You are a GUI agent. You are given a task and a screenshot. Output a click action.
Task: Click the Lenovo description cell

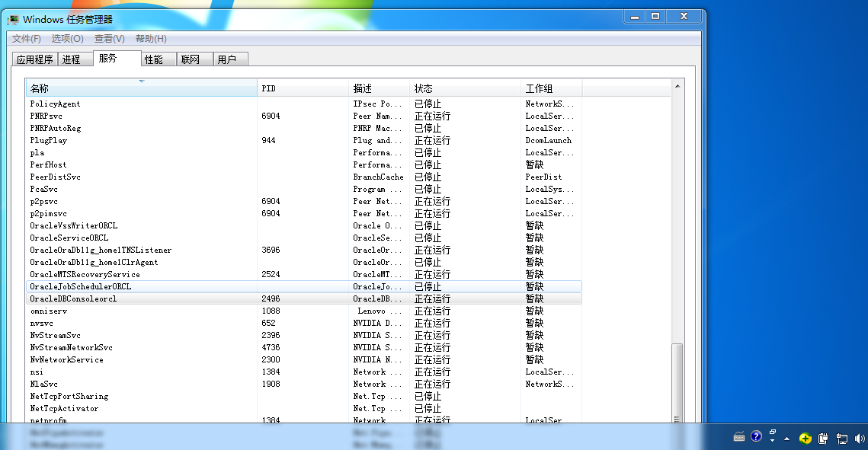(x=380, y=311)
